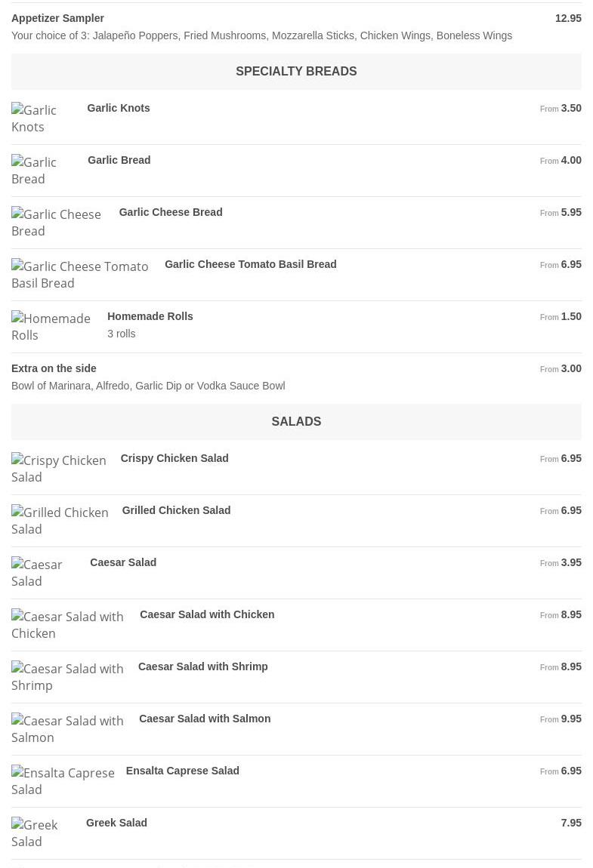The image size is (593, 868).
Task: Click the Greek Salad thumbnail image
Action: point(42,833)
